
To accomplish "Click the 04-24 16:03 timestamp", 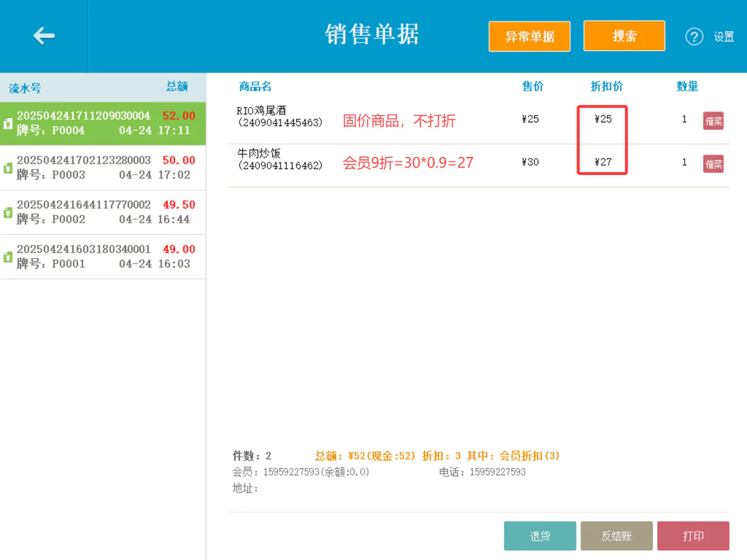I will click(155, 264).
